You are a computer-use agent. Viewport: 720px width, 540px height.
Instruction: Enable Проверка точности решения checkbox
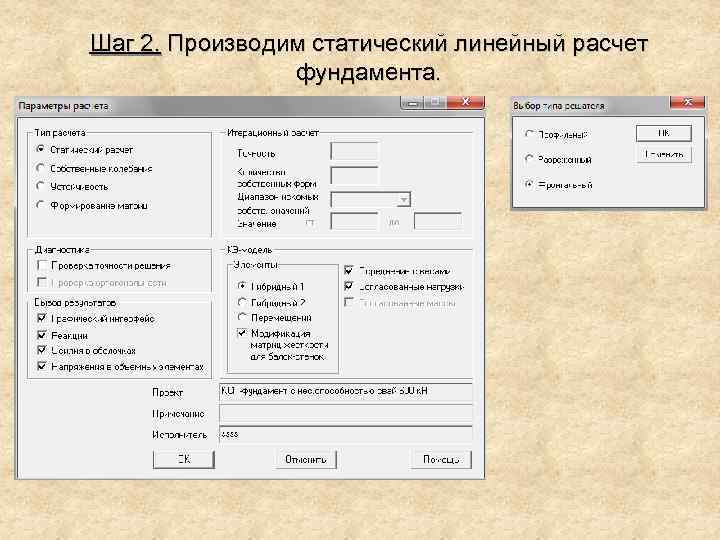[x=42, y=265]
